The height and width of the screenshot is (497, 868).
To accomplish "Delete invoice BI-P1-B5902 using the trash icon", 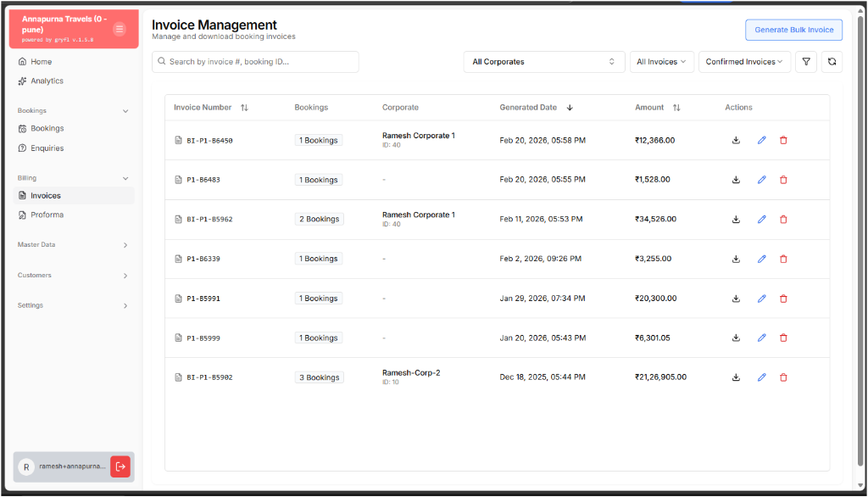I will click(x=783, y=377).
